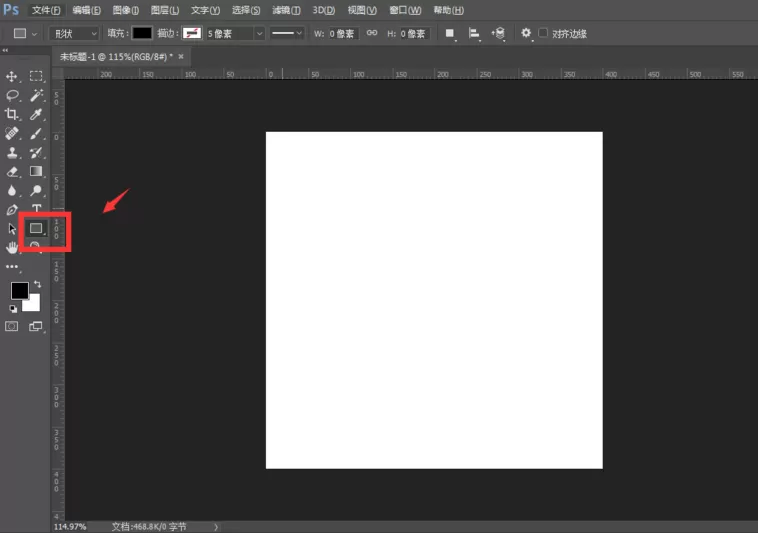Open the tool preset picker dropdown
The width and height of the screenshot is (758, 533).
pyautogui.click(x=34, y=34)
